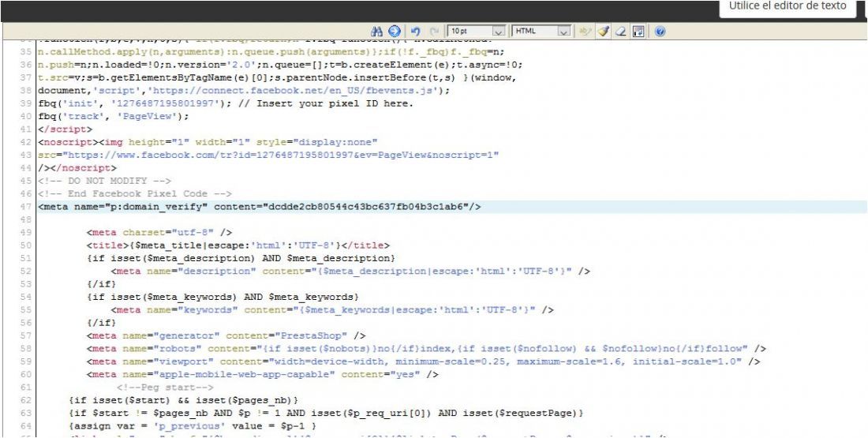
Task: Click the meta charset="utf-8" line
Action: tap(159, 233)
